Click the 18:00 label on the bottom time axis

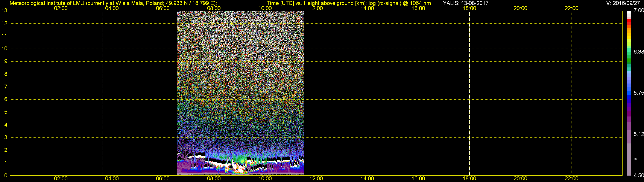point(469,179)
